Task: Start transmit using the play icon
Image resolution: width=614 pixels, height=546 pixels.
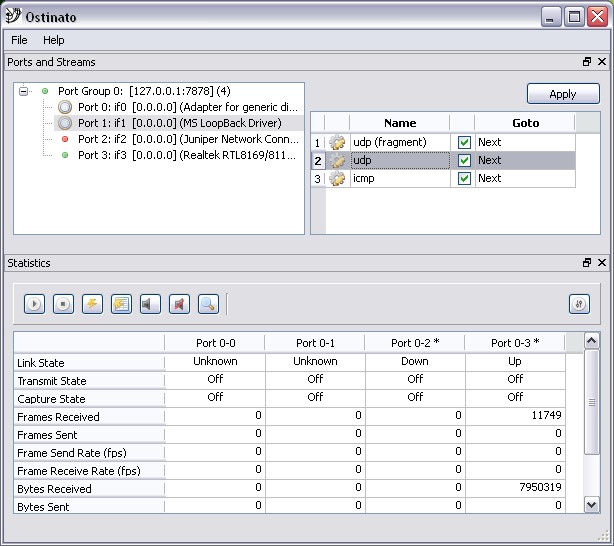Action: 35,304
